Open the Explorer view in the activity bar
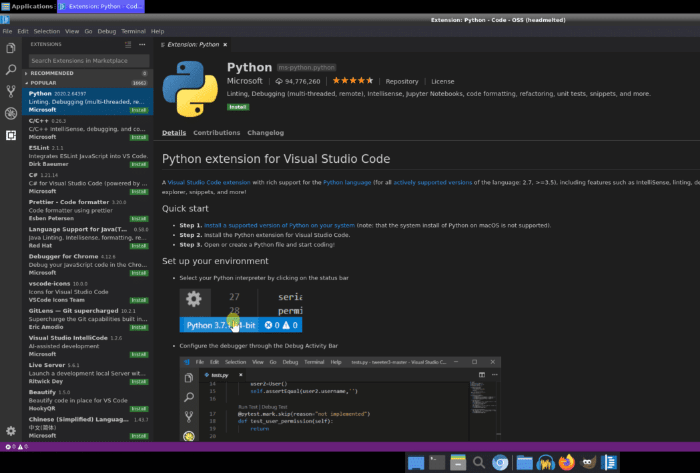The width and height of the screenshot is (700, 473). 11,48
